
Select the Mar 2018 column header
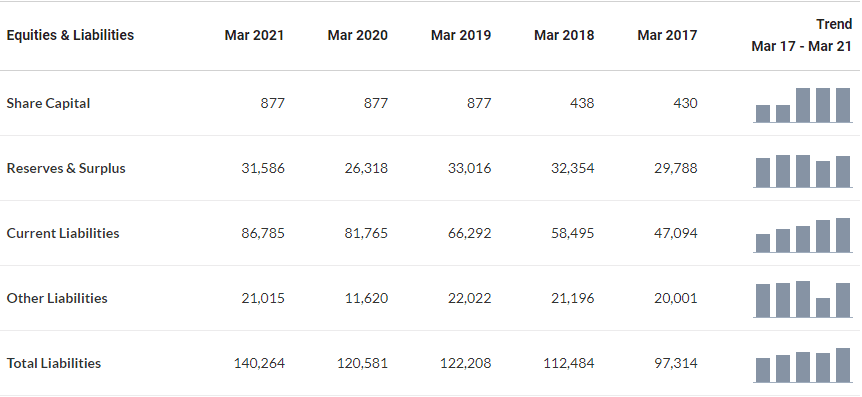564,35
